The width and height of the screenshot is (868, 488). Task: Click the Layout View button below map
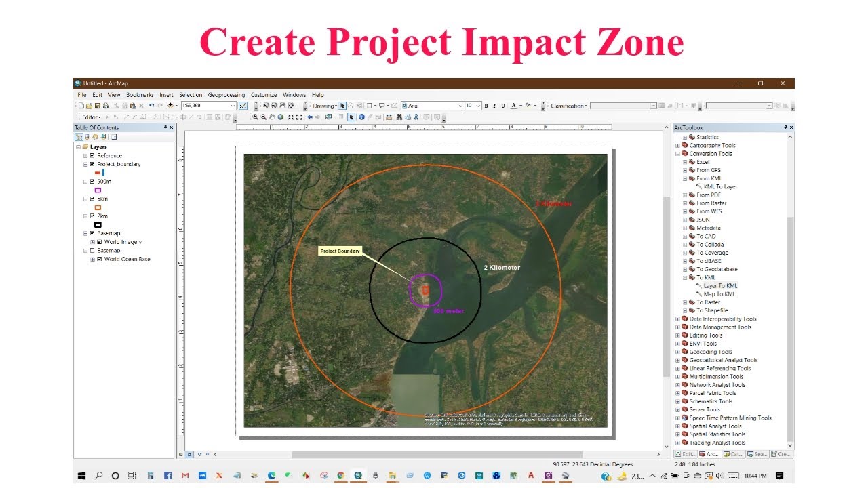pyautogui.click(x=189, y=455)
